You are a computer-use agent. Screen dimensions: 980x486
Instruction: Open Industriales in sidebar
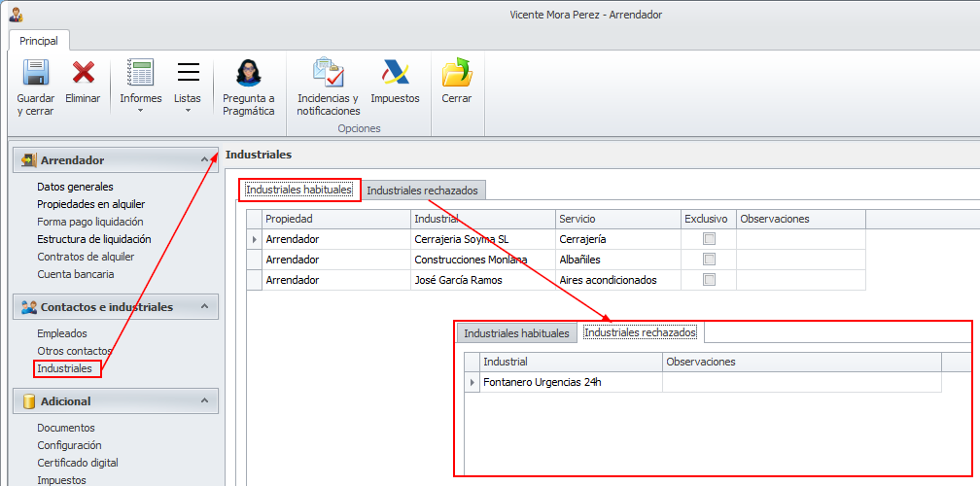pyautogui.click(x=64, y=368)
